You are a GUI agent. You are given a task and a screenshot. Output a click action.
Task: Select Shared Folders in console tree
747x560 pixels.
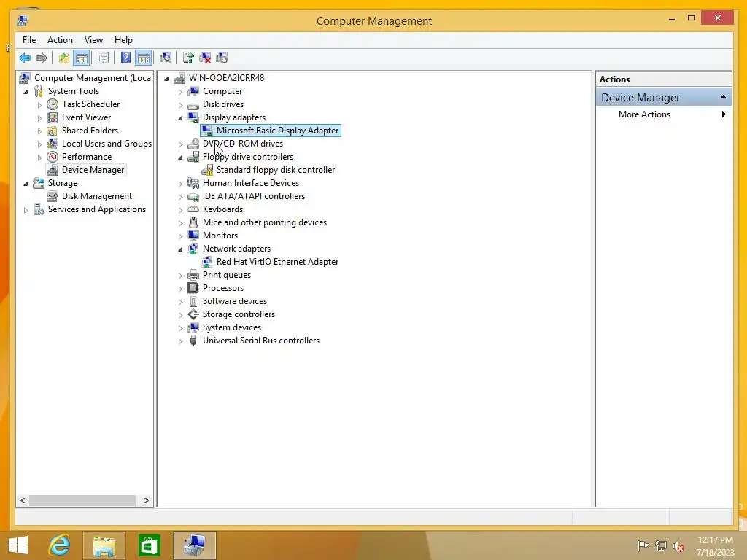[x=90, y=131]
